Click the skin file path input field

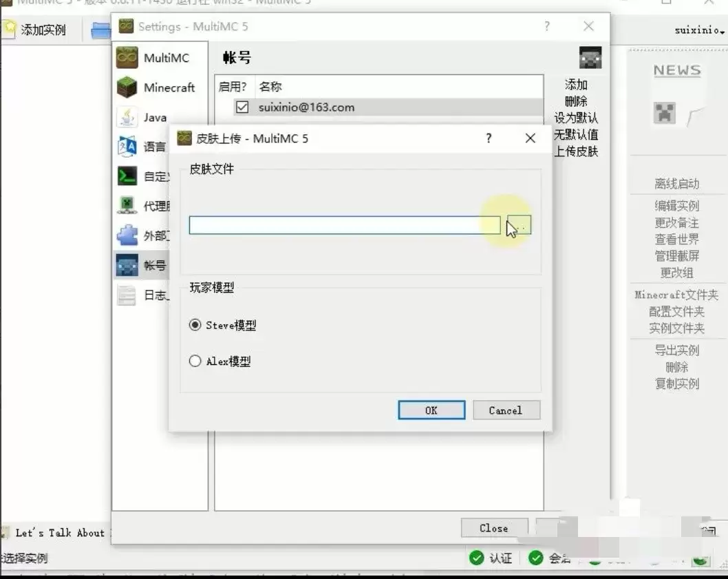click(x=344, y=225)
